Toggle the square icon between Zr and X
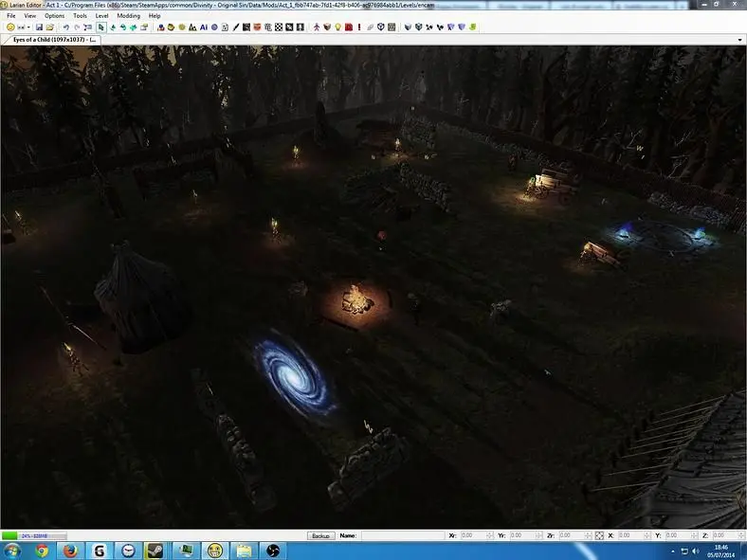Viewport: 747px width, 560px height. (599, 535)
